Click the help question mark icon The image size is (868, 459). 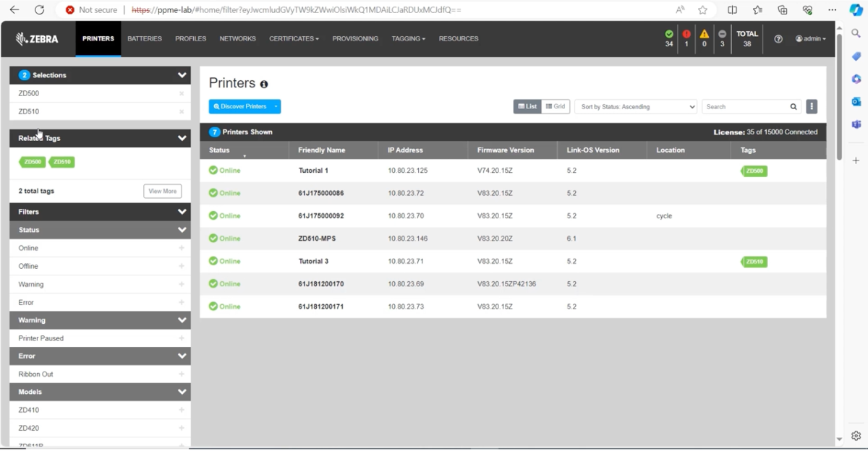click(x=778, y=39)
